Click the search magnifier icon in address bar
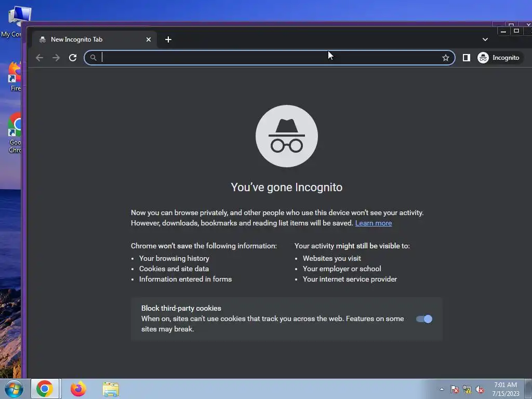The height and width of the screenshot is (399, 532). click(x=94, y=58)
